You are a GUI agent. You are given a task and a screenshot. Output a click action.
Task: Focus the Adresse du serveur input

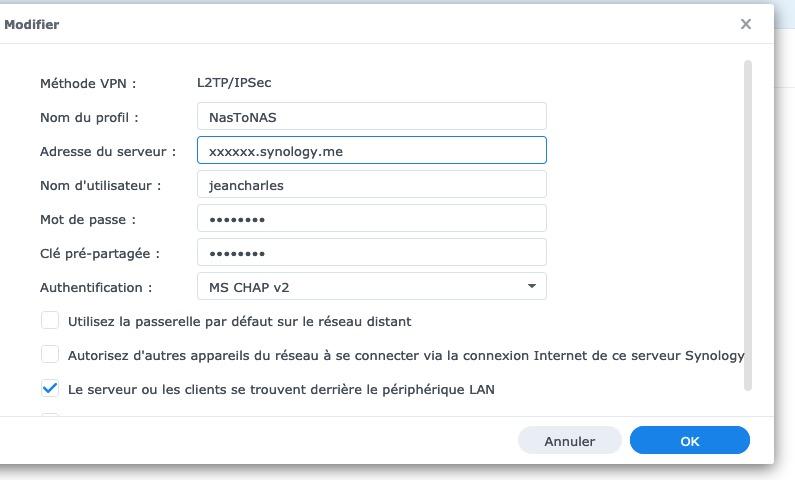click(371, 150)
